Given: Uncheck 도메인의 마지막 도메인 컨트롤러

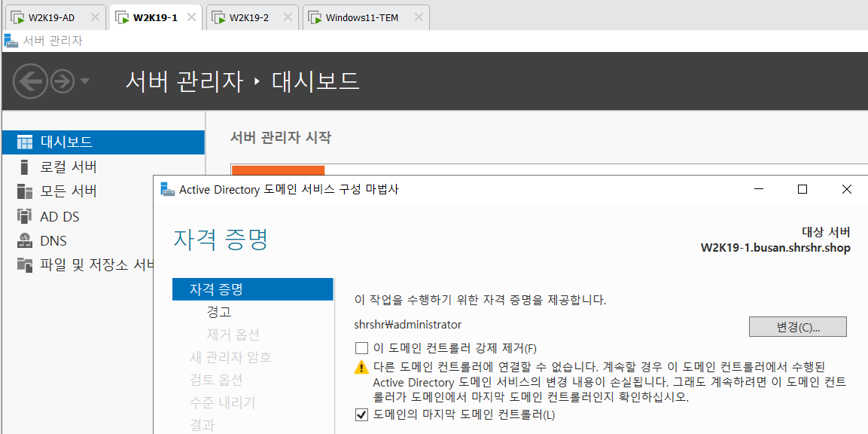Looking at the screenshot, I should (x=361, y=414).
